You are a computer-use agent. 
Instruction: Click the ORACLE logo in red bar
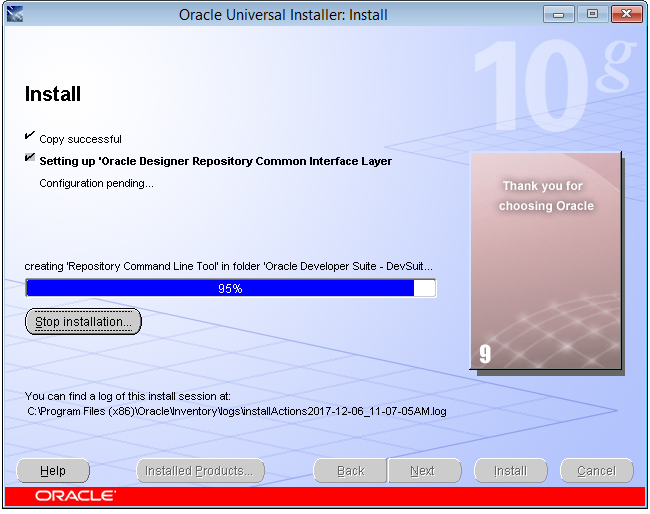click(x=75, y=496)
